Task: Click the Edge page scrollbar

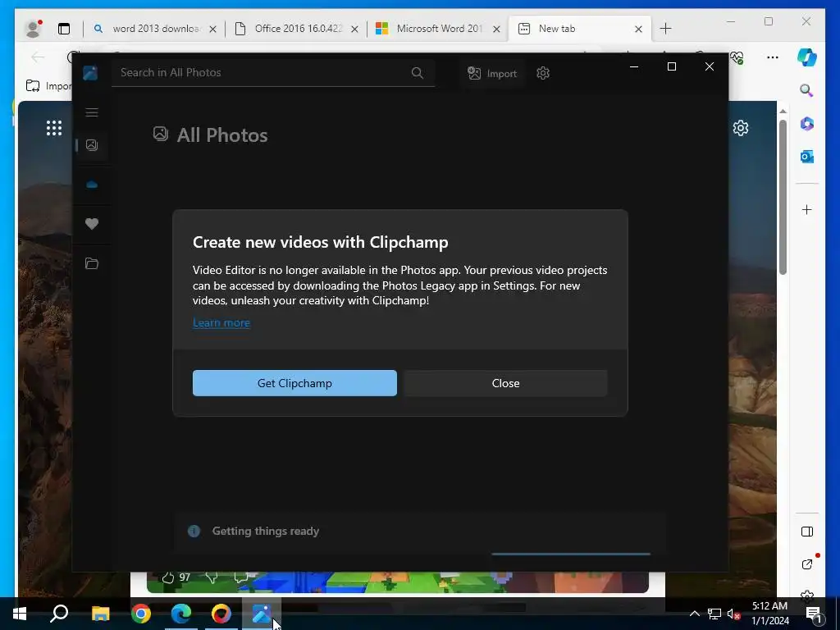Action: tap(783, 196)
